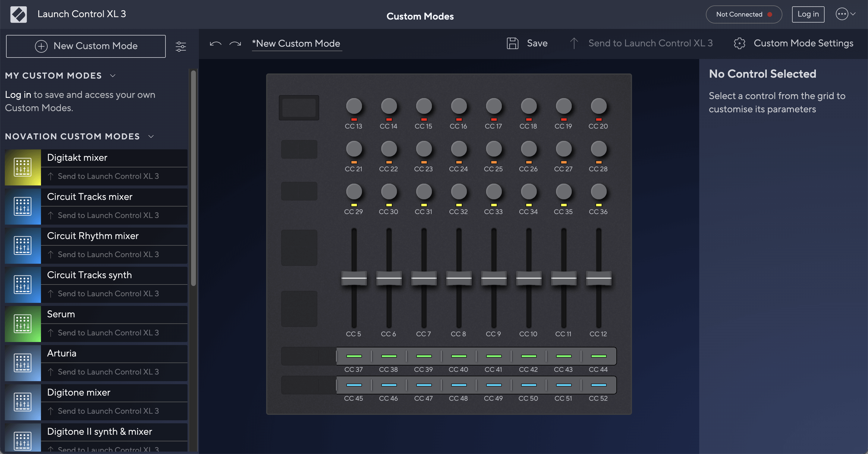
Task: Collapse the My Custom Modes section
Action: [113, 76]
